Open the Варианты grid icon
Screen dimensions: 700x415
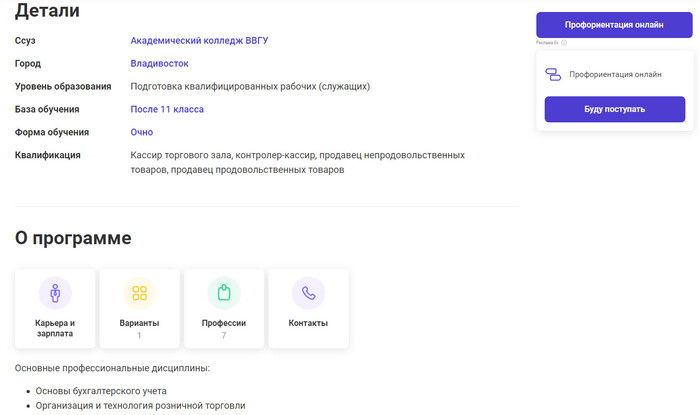(x=139, y=293)
